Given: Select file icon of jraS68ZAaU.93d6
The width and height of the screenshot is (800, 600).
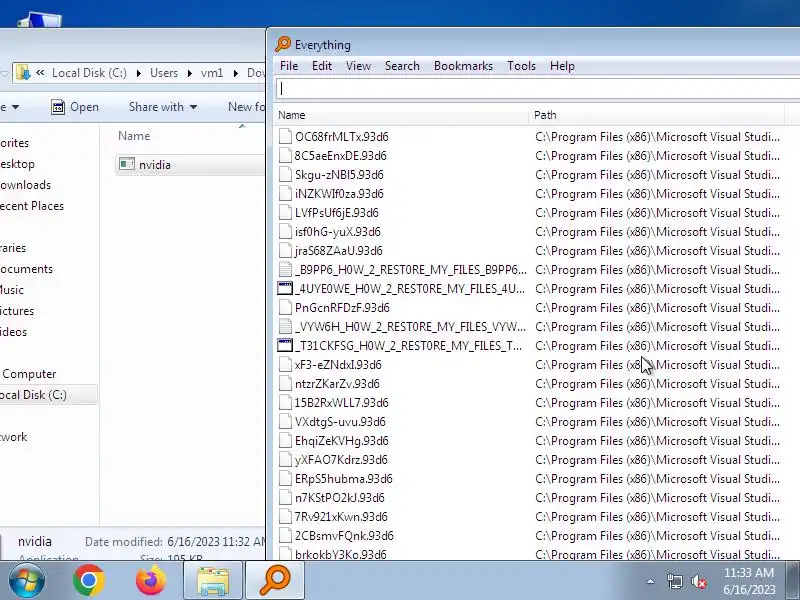Looking at the screenshot, I should tap(285, 251).
